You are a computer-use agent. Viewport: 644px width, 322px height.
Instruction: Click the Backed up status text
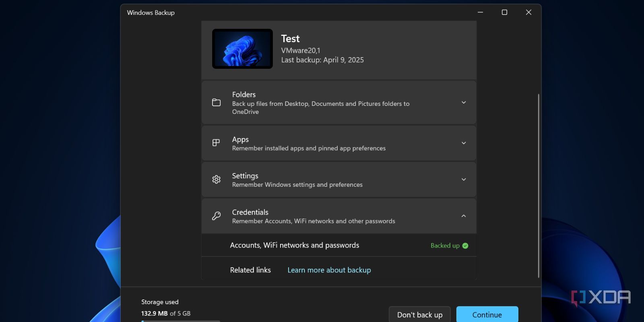click(445, 246)
